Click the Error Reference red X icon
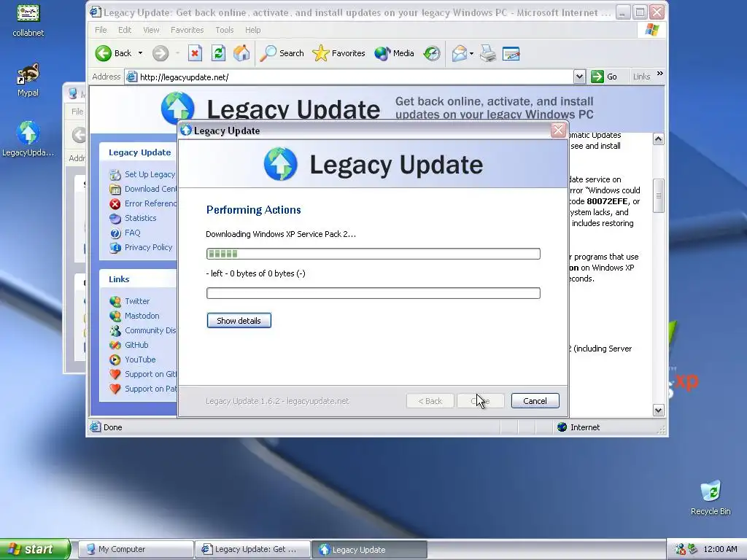Viewport: 747px width, 560px height. point(115,204)
